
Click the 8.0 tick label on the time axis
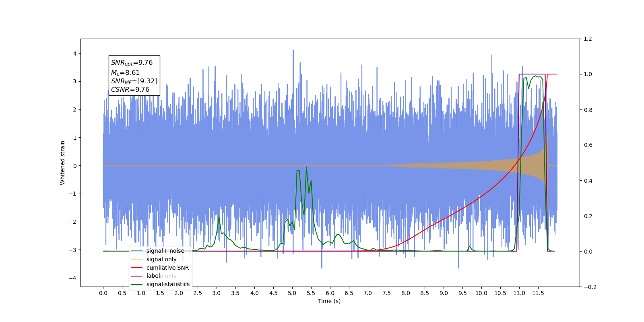tap(406, 293)
